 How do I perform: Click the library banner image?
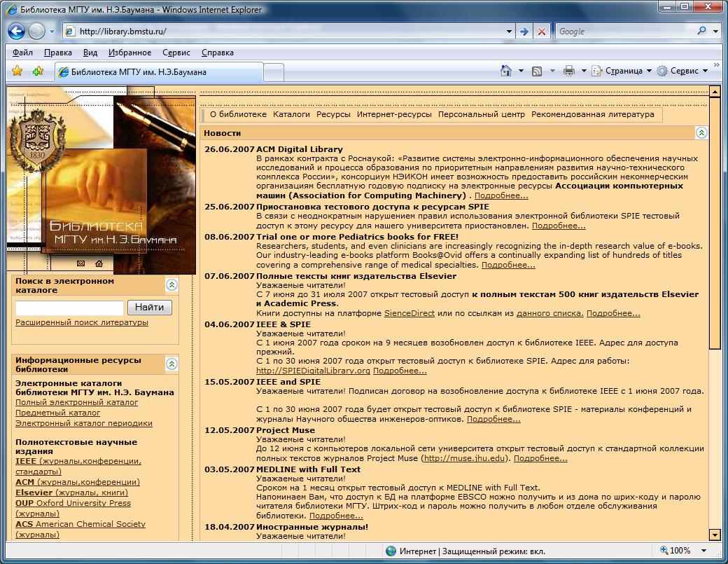click(101, 180)
